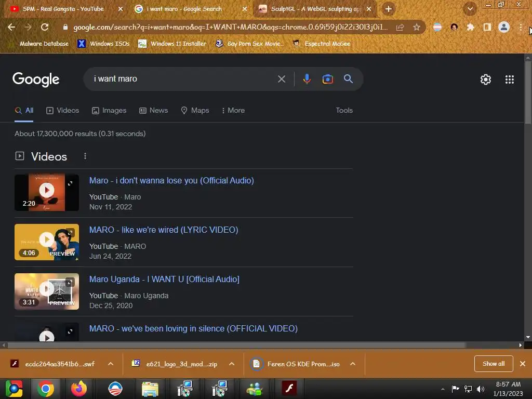Search by image with camera icon

(328, 79)
